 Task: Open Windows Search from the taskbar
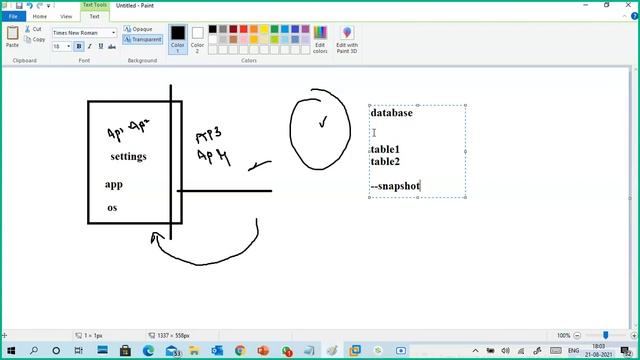coord(34,351)
